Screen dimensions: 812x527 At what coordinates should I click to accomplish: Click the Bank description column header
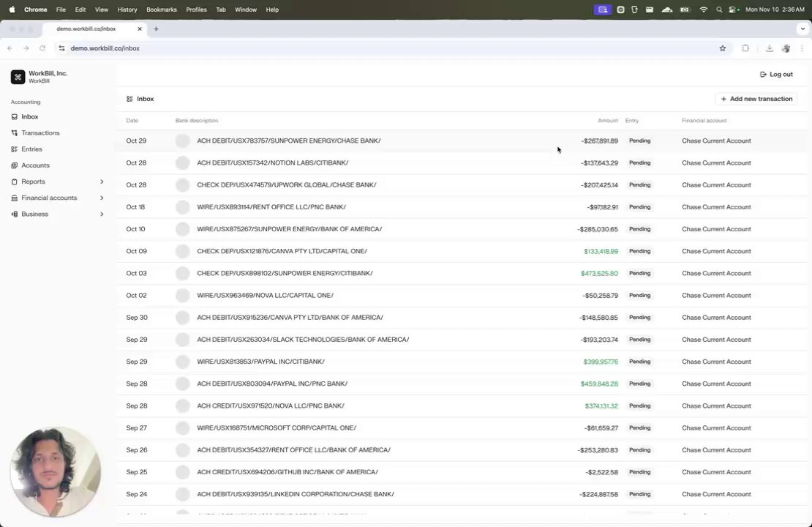pos(197,121)
